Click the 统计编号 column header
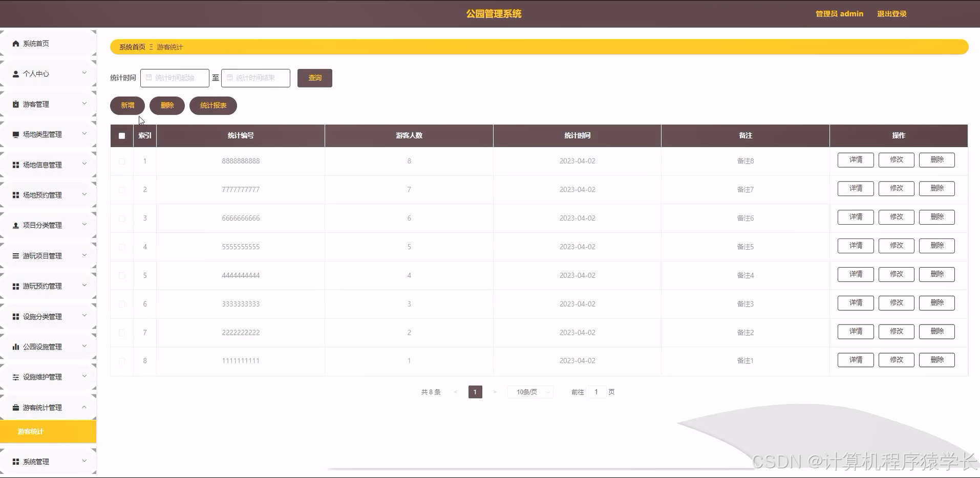This screenshot has height=478, width=980. click(x=241, y=136)
